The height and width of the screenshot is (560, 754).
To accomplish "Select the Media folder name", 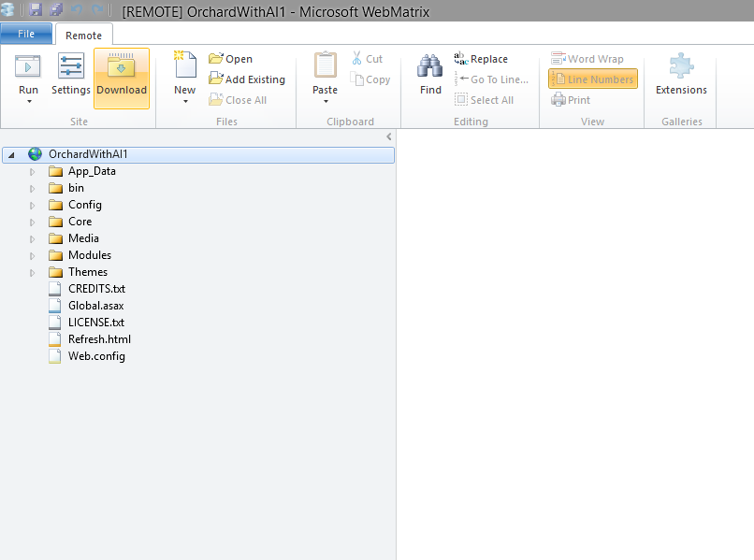I will pos(83,238).
